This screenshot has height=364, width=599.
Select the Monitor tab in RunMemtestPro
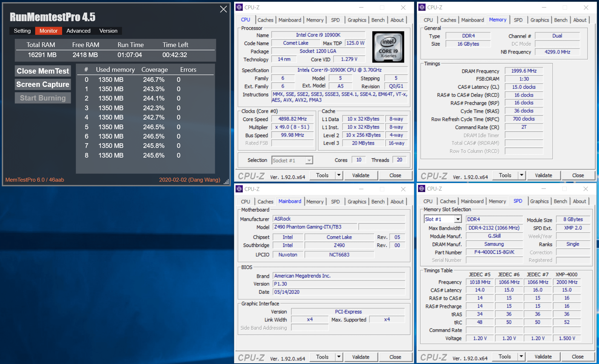coord(48,31)
